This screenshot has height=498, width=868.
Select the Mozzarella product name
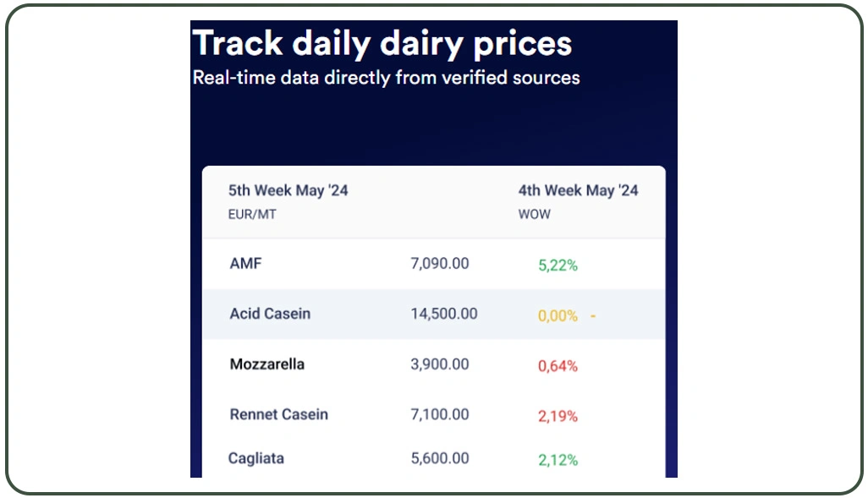pyautogui.click(x=267, y=364)
